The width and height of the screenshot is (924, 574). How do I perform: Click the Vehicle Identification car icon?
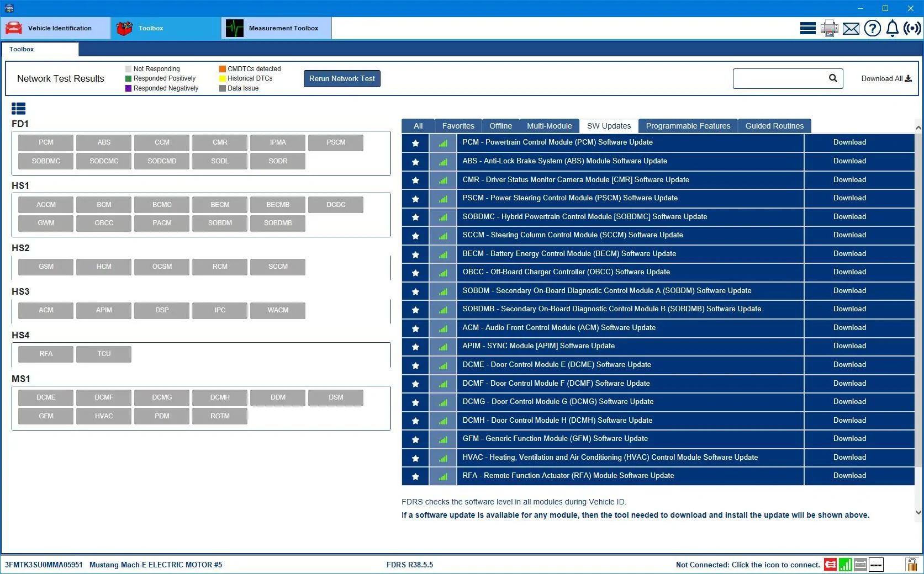pos(14,28)
